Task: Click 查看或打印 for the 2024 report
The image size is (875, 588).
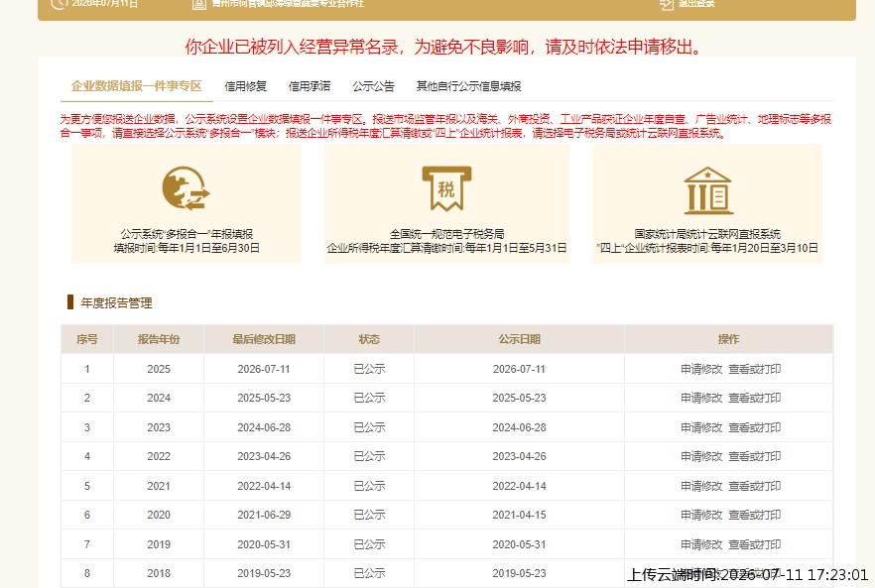Action: point(755,398)
